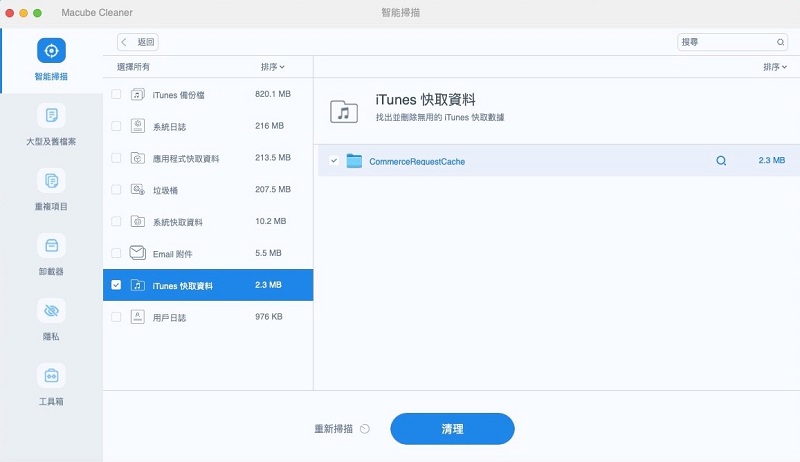The height and width of the screenshot is (462, 800).
Task: Select the 工具箱 sidebar label
Action: (x=51, y=402)
